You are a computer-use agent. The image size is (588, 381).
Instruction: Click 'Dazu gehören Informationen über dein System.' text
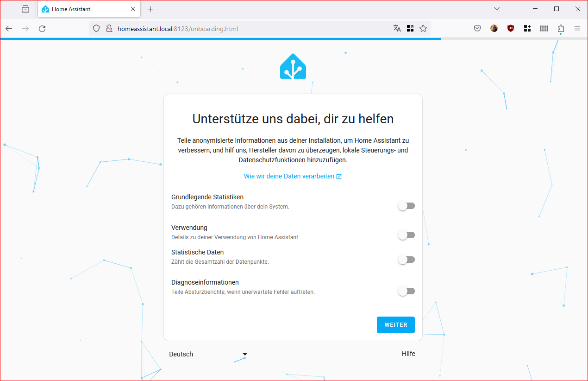click(x=230, y=207)
